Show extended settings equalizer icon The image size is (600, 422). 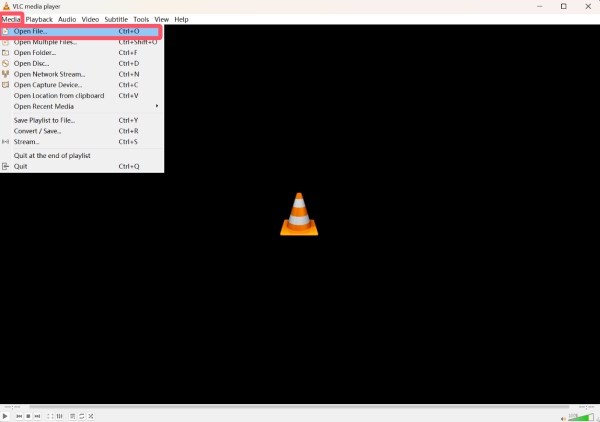click(x=59, y=416)
